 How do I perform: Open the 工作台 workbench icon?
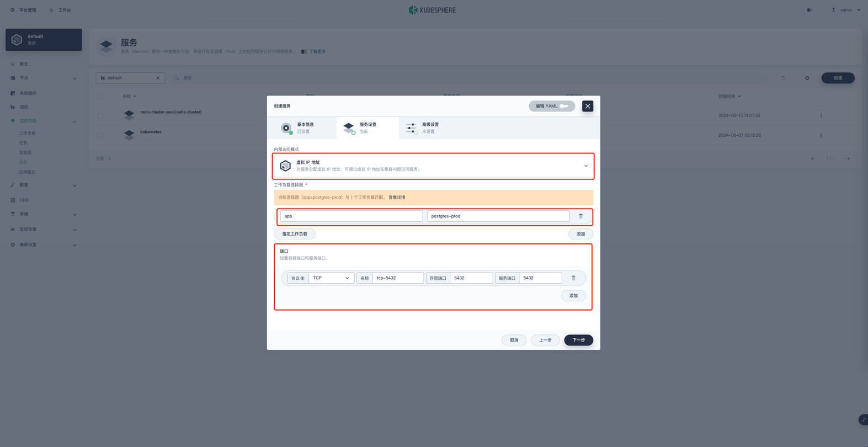pos(51,10)
